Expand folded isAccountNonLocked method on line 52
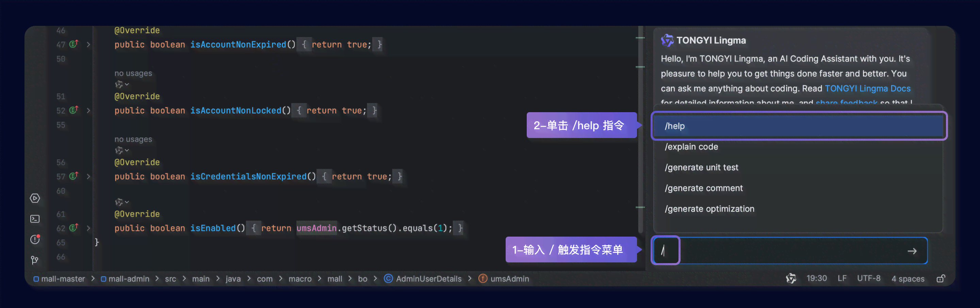Image resolution: width=980 pixels, height=308 pixels. click(88, 110)
